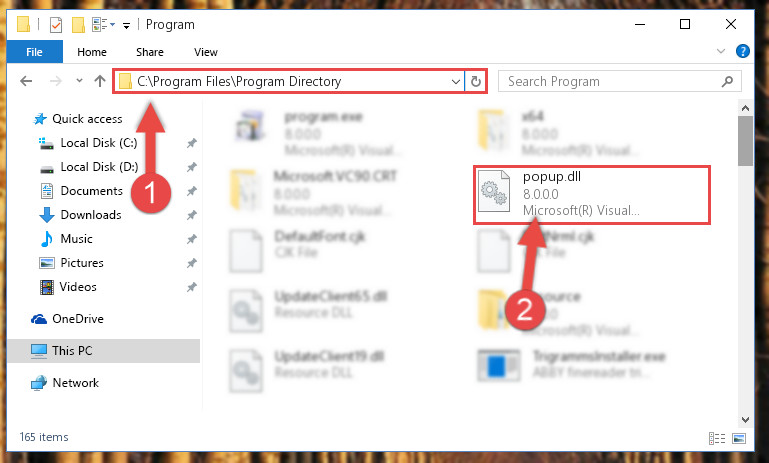Click the Properties checkmark quick access icon

point(56,25)
